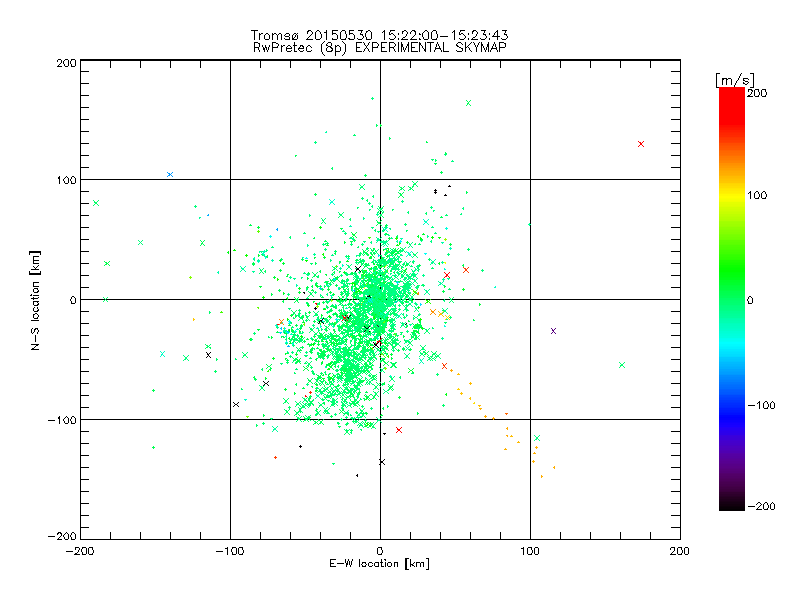Click the blue X marker in upper-left quadrant
800x600 pixels.
coord(170,174)
